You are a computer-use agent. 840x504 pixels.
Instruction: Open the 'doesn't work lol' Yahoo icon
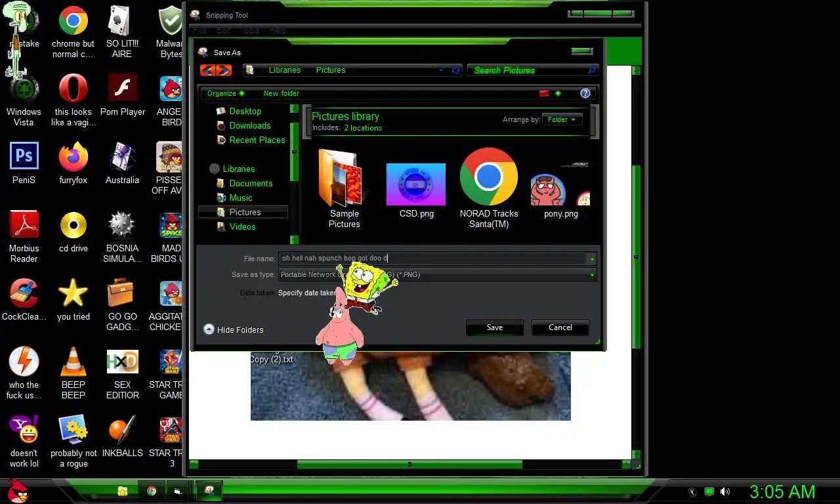click(x=24, y=442)
